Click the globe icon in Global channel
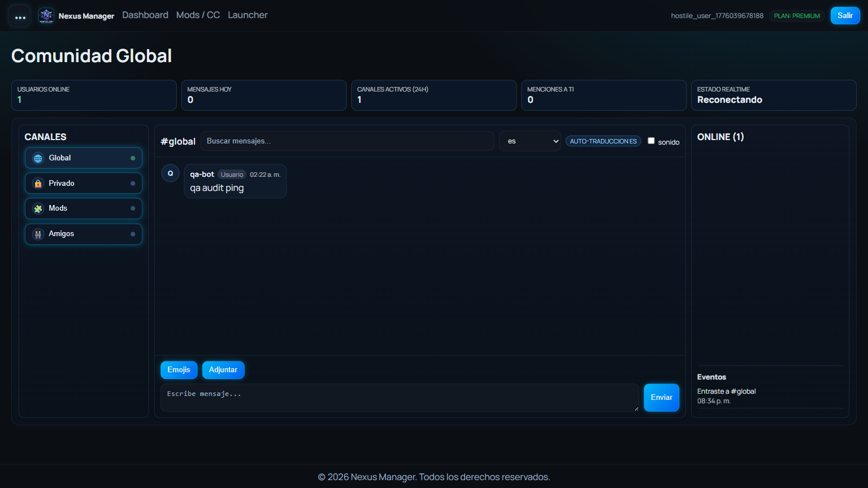 pyautogui.click(x=38, y=158)
